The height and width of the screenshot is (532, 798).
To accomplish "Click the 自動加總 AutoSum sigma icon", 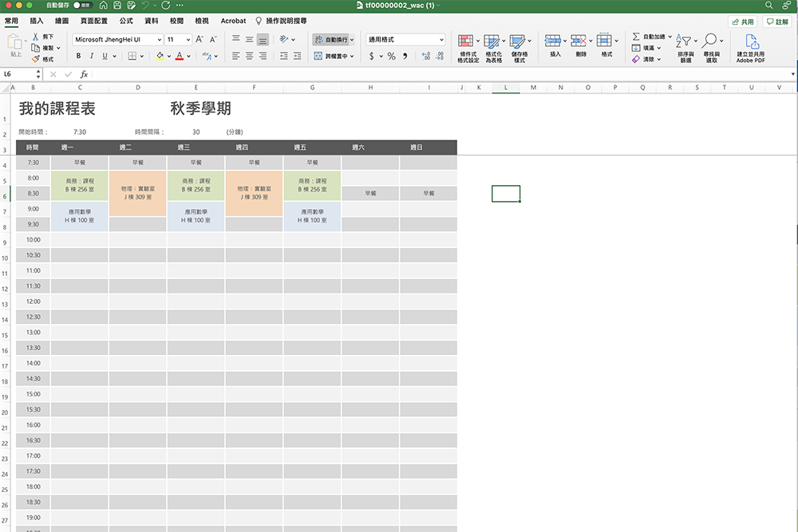I will click(x=636, y=37).
